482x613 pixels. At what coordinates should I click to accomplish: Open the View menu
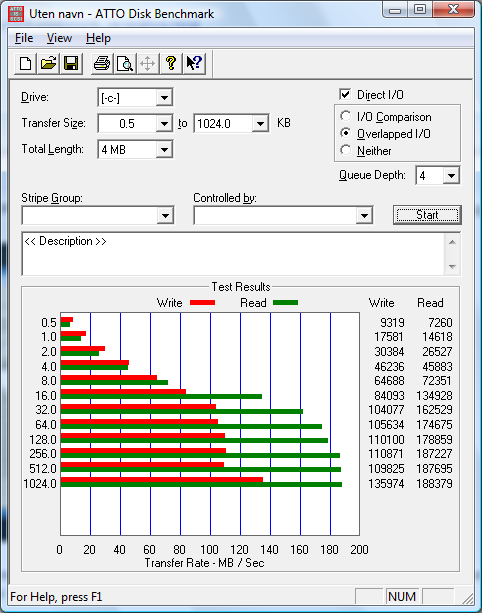click(x=59, y=38)
